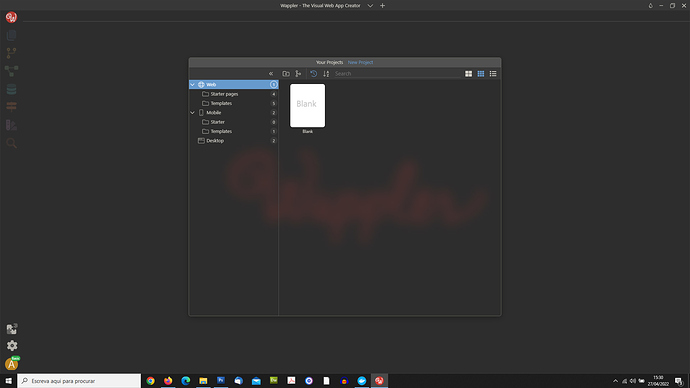The image size is (690, 388).
Task: Select Templates folder under Web
Action: click(x=234, y=103)
